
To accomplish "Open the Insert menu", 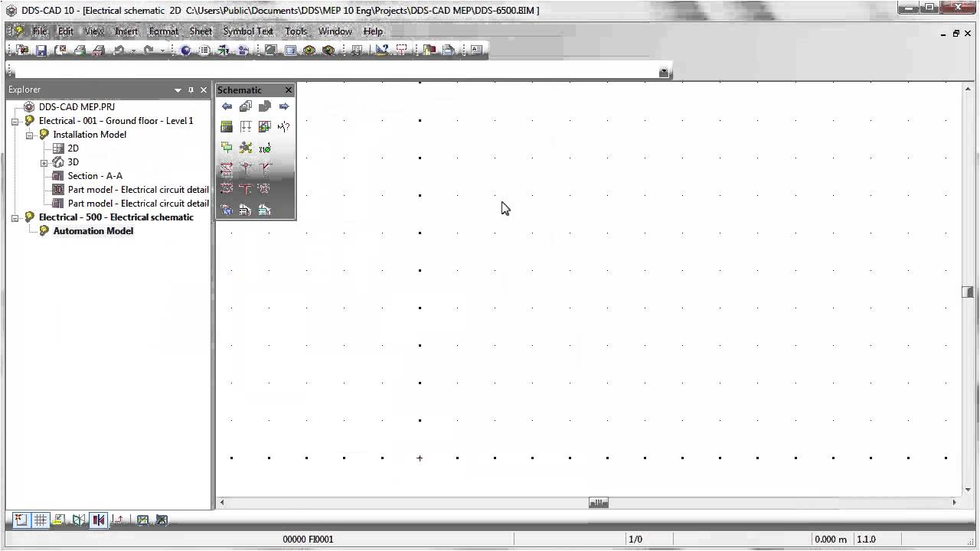I will [x=126, y=31].
